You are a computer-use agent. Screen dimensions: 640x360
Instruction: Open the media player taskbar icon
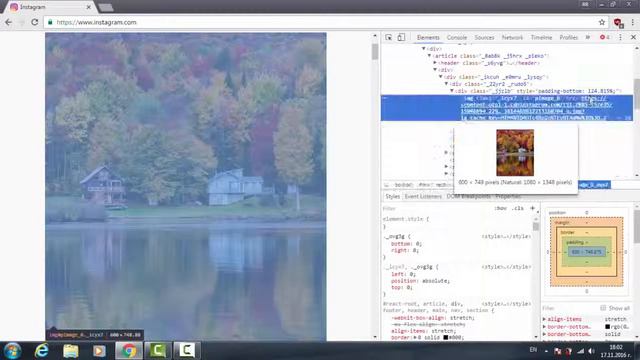pos(99,351)
